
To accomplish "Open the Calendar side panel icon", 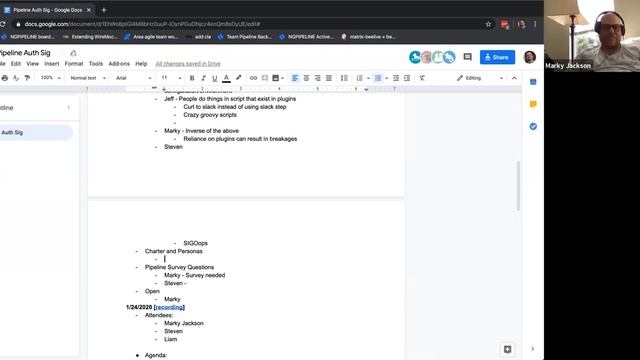I will coord(533,82).
